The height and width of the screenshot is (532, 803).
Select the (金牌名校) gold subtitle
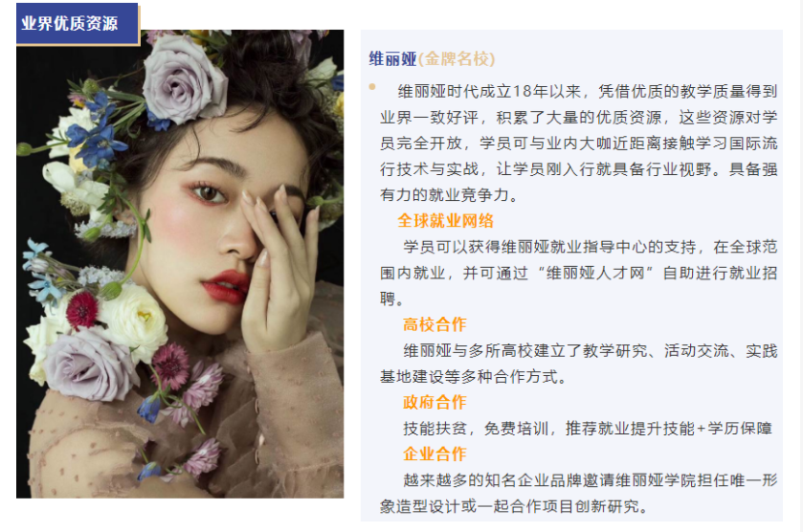tap(457, 59)
